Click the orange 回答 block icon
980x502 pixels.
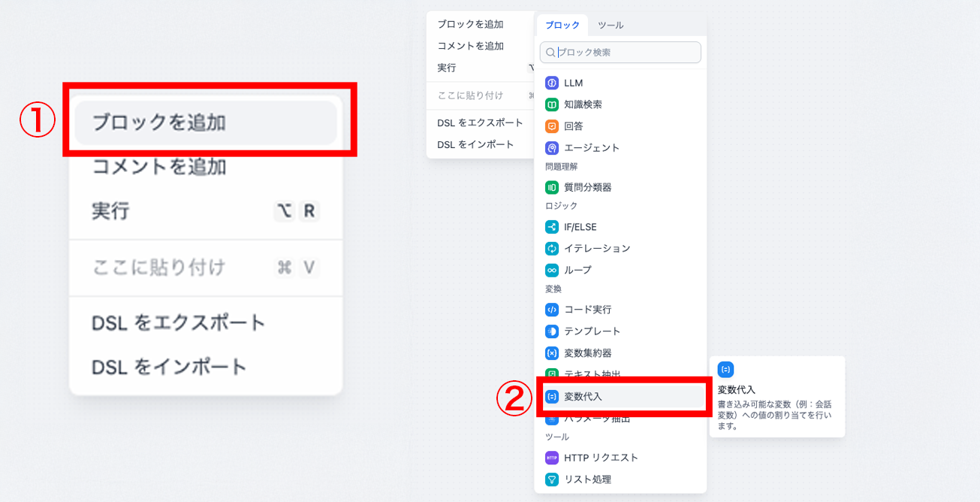[552, 126]
